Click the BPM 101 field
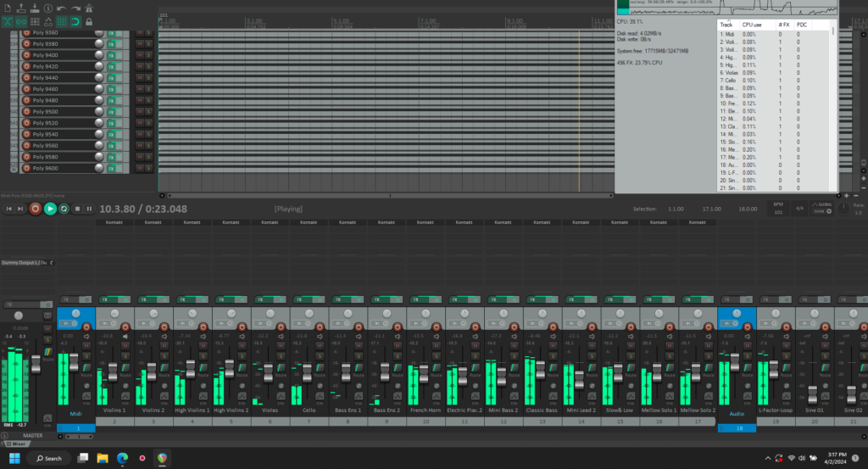The image size is (868, 469). (x=778, y=208)
